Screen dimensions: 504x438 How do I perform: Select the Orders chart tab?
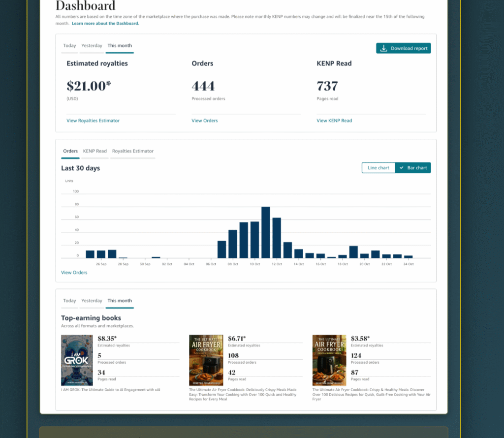pos(70,151)
